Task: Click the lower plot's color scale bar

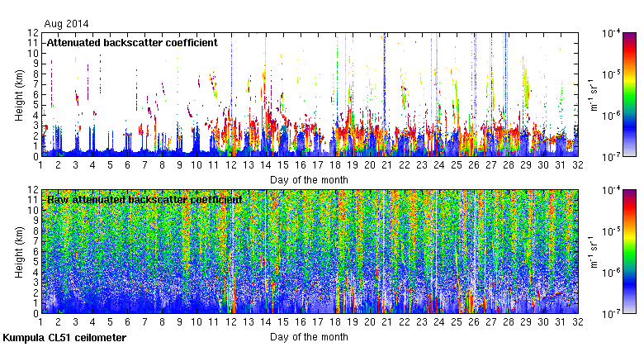Action: (x=628, y=251)
